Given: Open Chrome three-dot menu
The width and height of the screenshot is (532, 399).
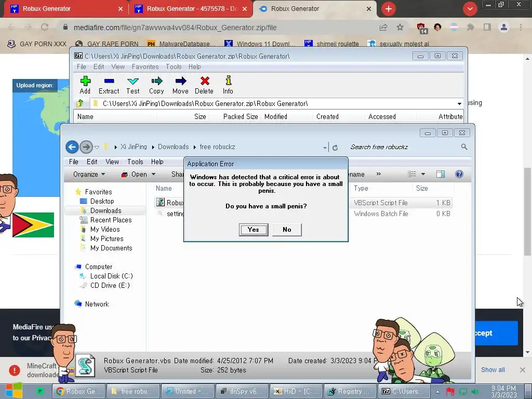Looking at the screenshot, I should tap(521, 27).
